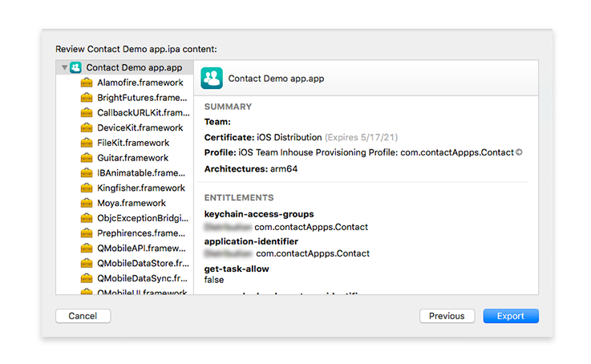Select CallbackURLKit.fram... row
Image resolution: width=591 pixels, height=364 pixels.
[x=125, y=113]
